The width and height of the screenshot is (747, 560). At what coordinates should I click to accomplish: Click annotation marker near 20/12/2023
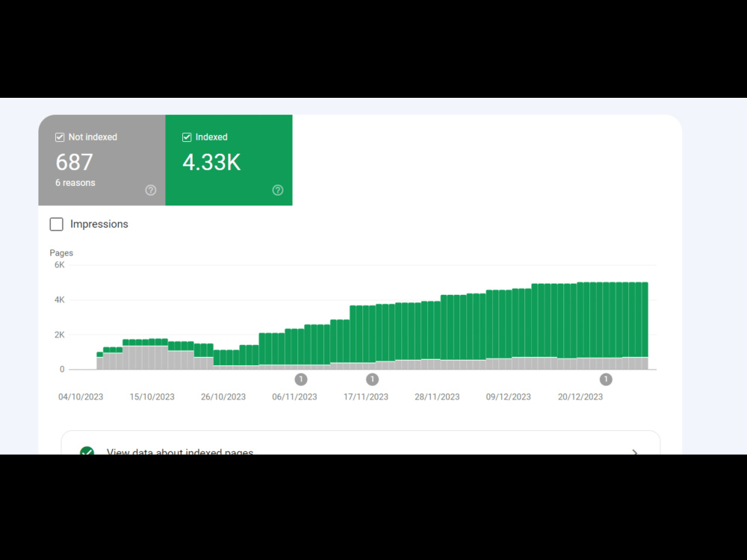[606, 379]
